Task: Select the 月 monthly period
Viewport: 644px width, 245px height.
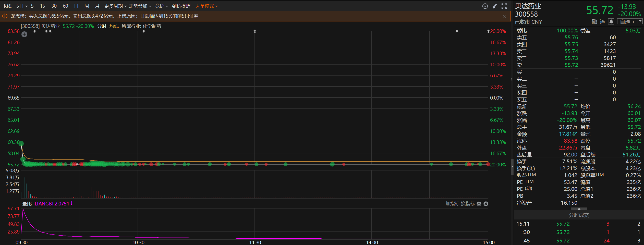Action: pos(97,6)
